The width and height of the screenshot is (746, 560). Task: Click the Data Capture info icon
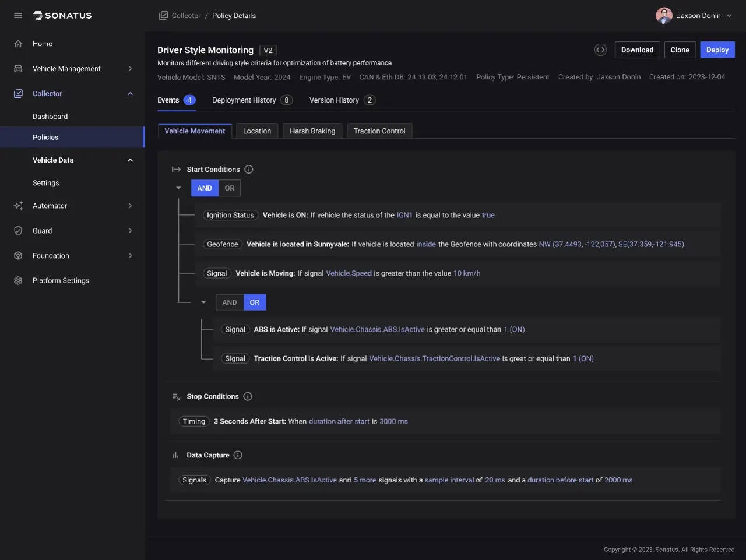pos(238,455)
